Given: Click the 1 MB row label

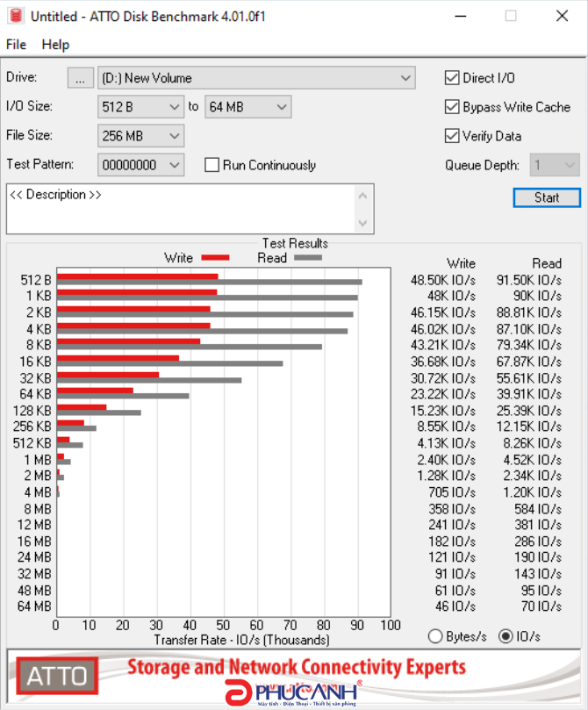Looking at the screenshot, I should click(38, 460).
